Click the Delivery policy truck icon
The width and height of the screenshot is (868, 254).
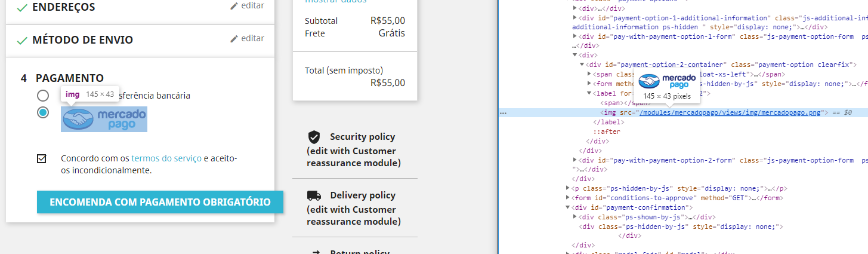point(314,195)
